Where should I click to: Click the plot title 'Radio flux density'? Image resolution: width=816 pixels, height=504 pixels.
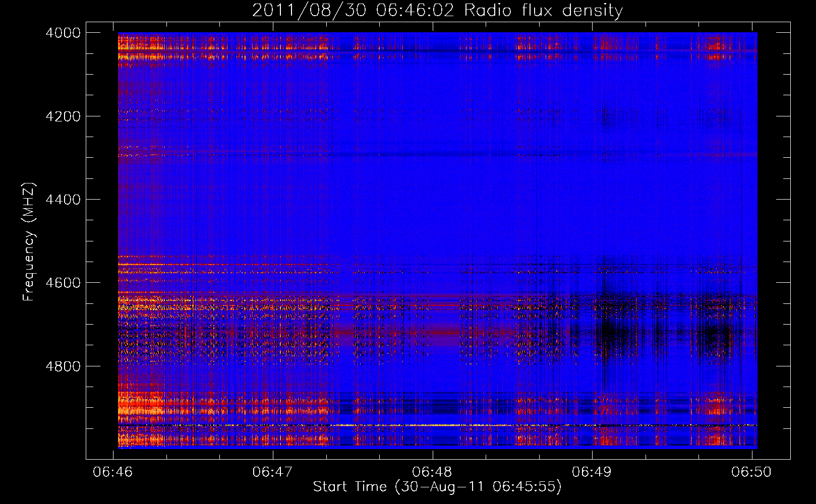544,11
